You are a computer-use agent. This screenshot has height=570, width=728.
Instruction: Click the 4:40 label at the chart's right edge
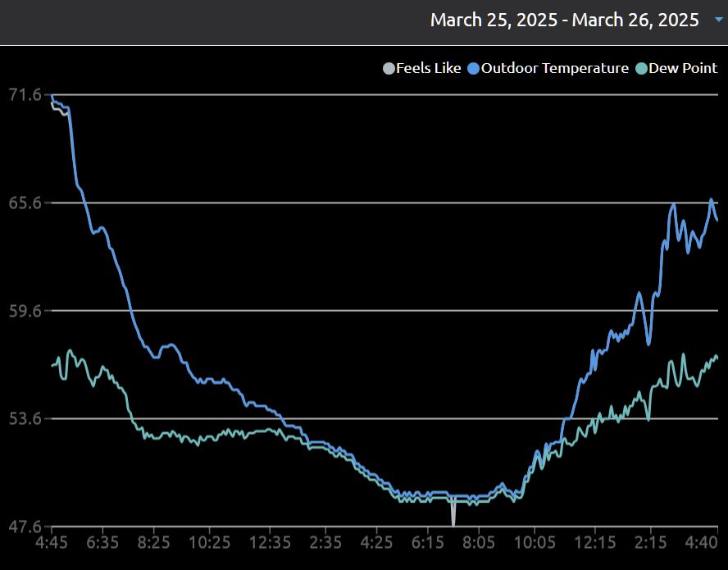click(701, 543)
